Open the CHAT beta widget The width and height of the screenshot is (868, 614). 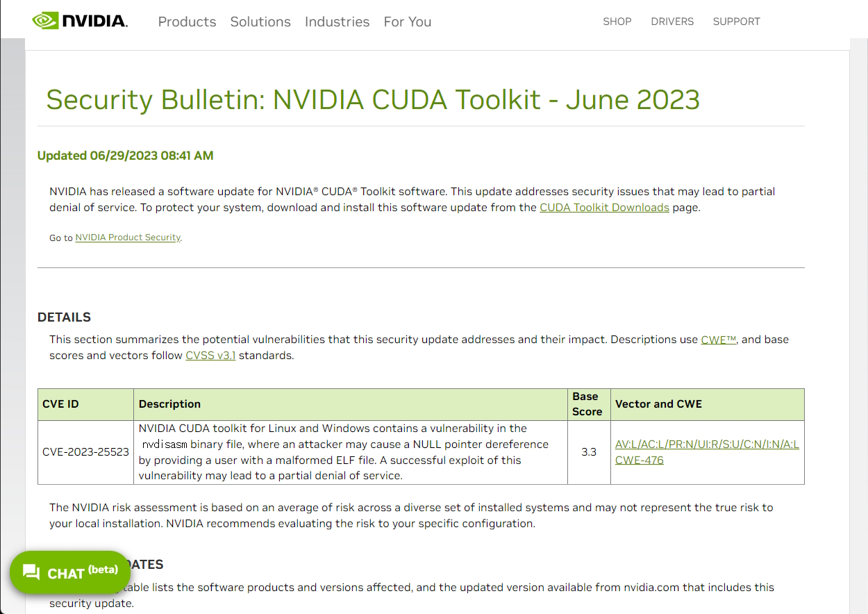tap(69, 572)
